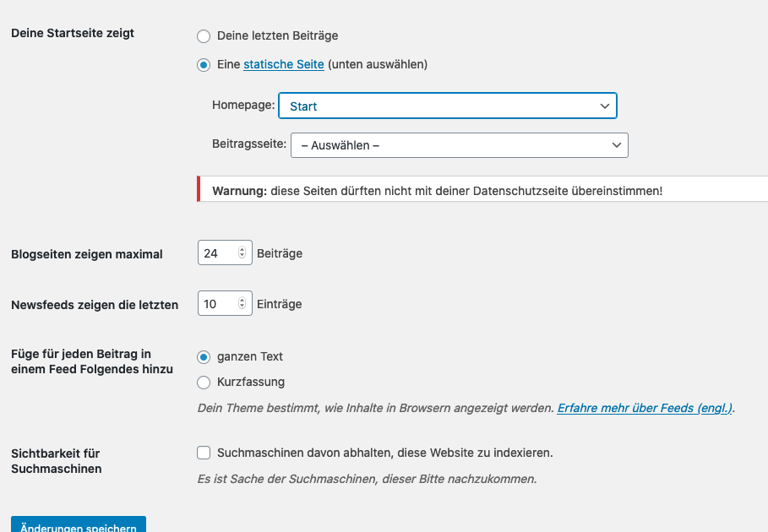Choose "ganzen Text" for feed content
The image size is (768, 532).
pos(203,357)
